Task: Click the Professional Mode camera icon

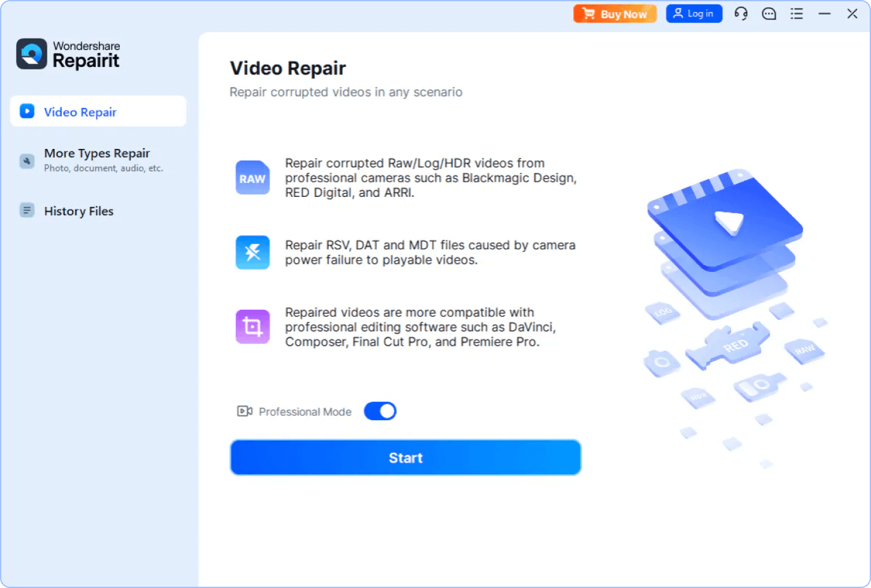Action: [x=245, y=411]
